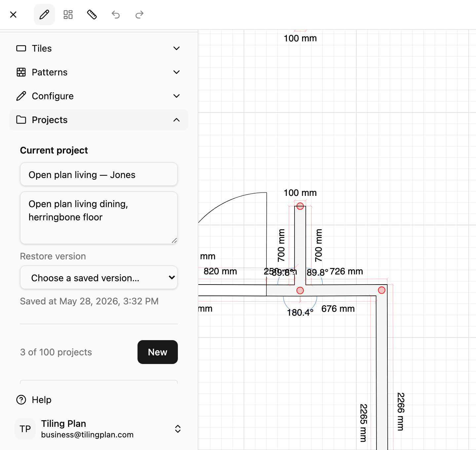
Task: Open the Patterns menu item
Action: point(99,72)
